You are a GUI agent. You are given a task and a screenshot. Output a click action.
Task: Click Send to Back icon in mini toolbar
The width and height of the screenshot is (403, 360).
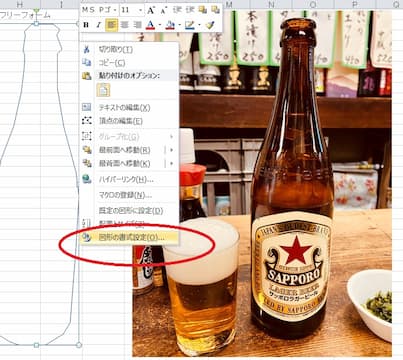215,10
